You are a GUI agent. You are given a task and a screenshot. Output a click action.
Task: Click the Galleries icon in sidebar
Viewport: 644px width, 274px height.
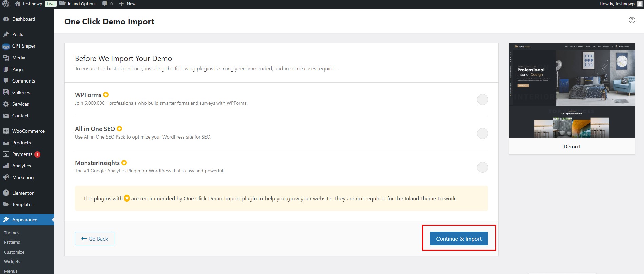click(6, 92)
